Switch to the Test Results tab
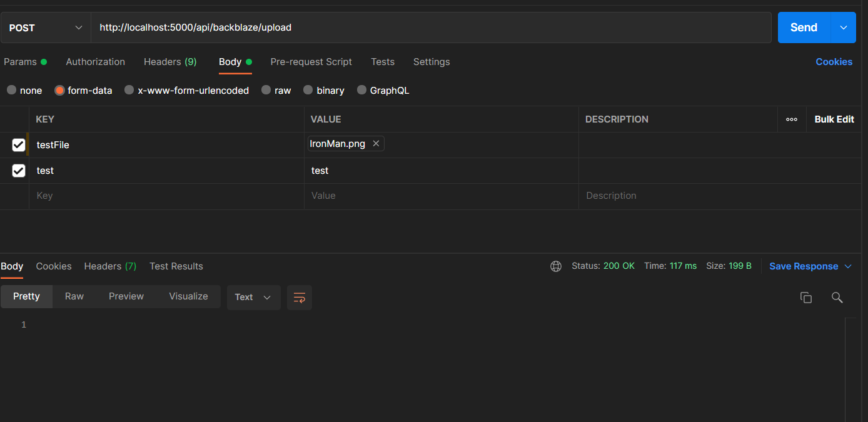The width and height of the screenshot is (868, 422). [x=176, y=266]
